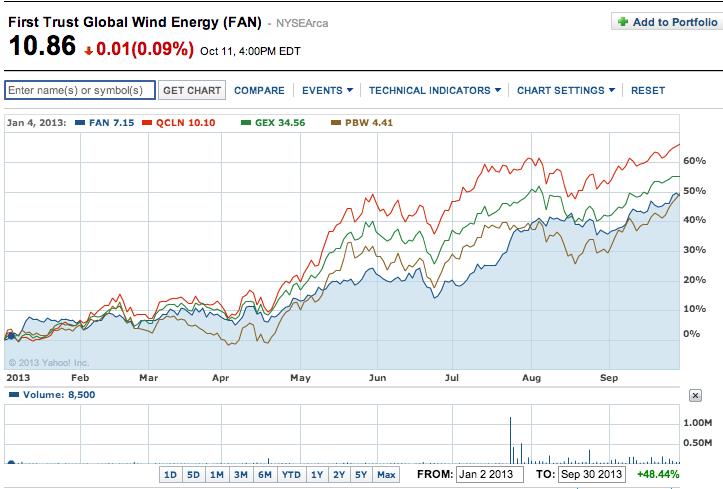Click the red down arrow price change icon
The height and width of the screenshot is (489, 723).
pyautogui.click(x=89, y=51)
